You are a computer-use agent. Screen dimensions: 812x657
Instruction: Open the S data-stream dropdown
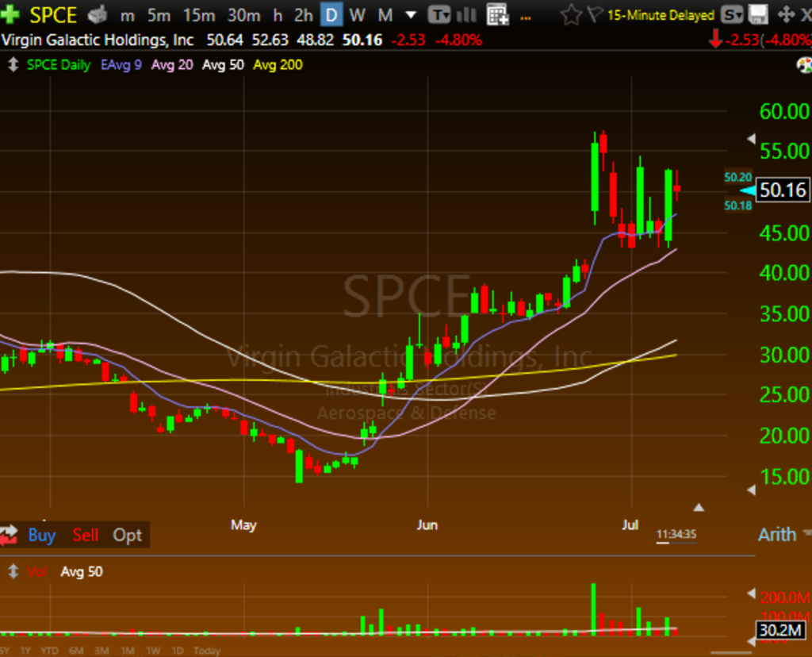click(x=733, y=15)
